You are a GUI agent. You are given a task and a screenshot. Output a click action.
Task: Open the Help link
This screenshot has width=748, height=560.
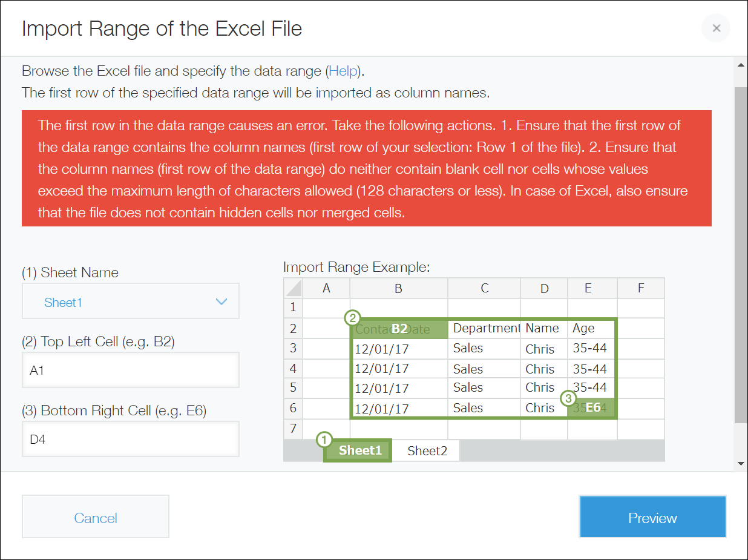(343, 71)
